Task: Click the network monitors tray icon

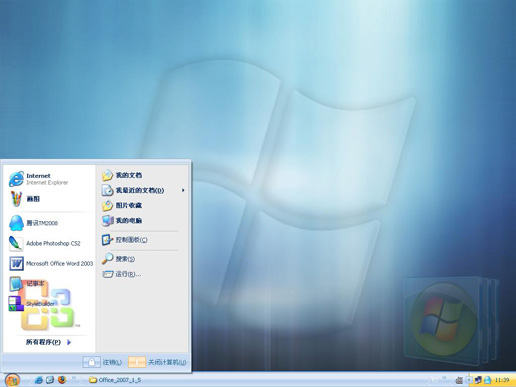Action: [x=478, y=380]
